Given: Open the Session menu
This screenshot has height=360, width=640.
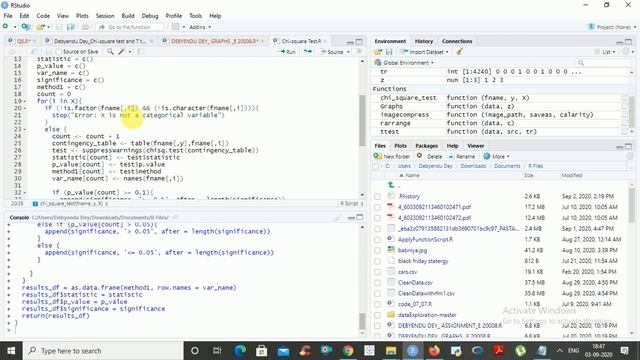Looking at the screenshot, I should click(x=105, y=16).
